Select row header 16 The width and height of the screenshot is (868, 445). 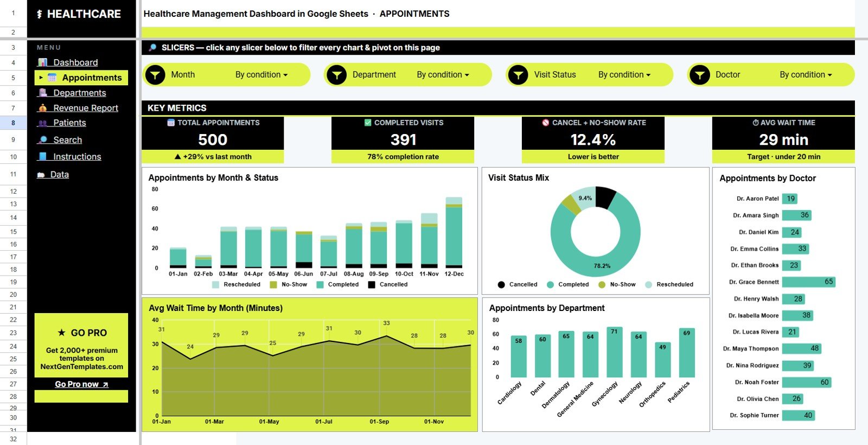click(x=13, y=244)
